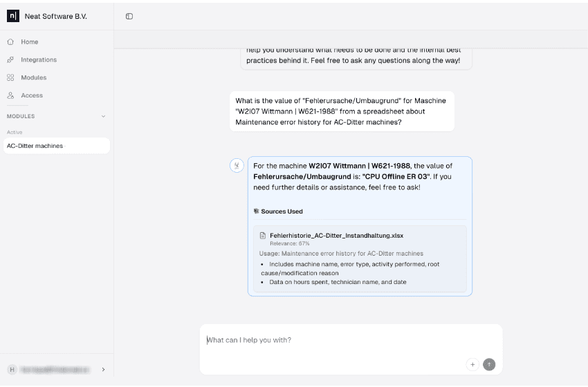
Task: Click the Neat Software B.V. workspace name
Action: click(55, 16)
